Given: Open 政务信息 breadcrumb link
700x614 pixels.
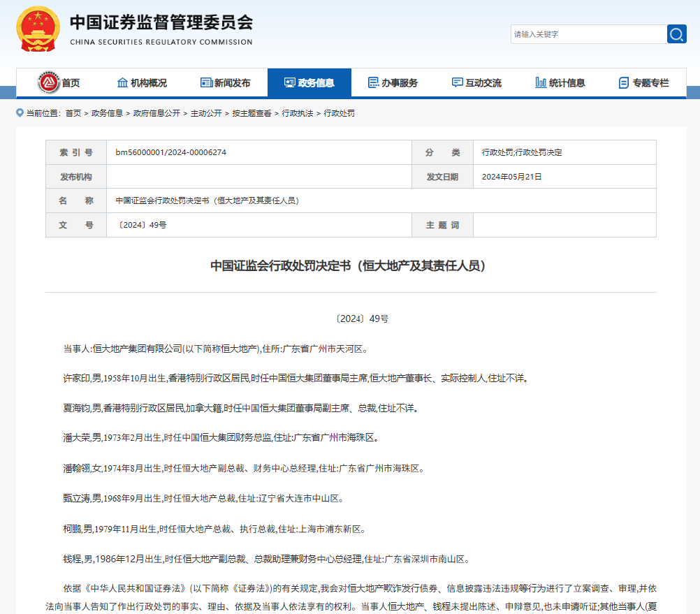Looking at the screenshot, I should [107, 113].
